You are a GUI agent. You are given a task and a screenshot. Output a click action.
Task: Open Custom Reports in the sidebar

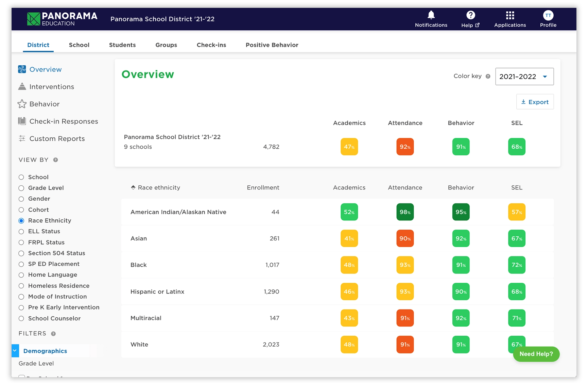click(x=57, y=139)
